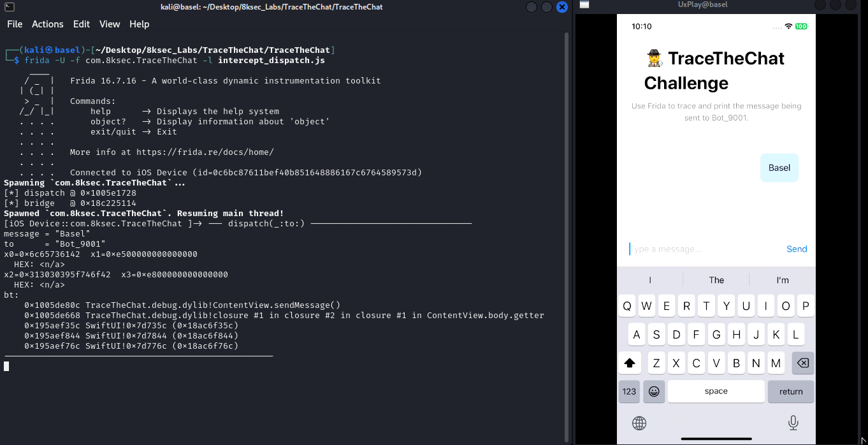868x445 pixels.
Task: Tap the W key
Action: [x=647, y=306]
